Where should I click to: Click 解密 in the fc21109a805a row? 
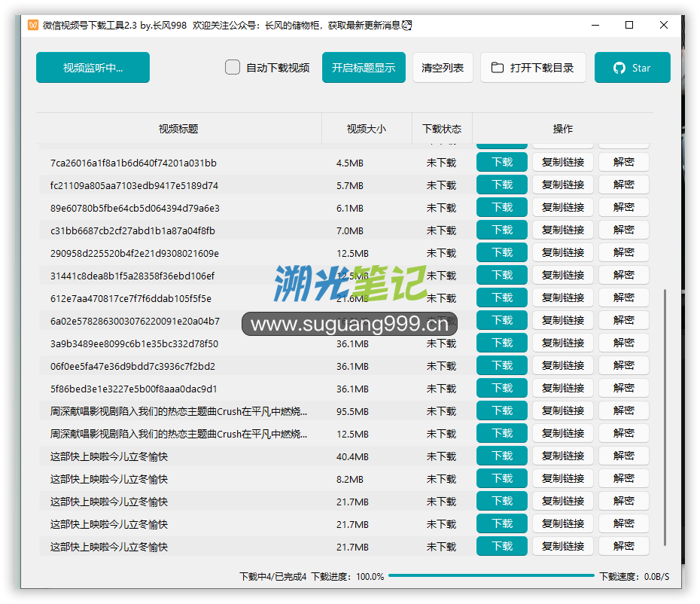(x=624, y=185)
